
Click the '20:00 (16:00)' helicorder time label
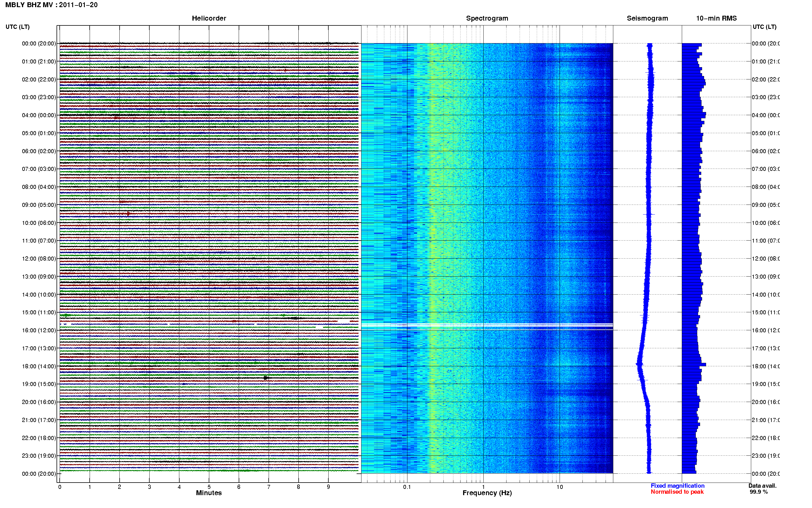click(x=39, y=402)
